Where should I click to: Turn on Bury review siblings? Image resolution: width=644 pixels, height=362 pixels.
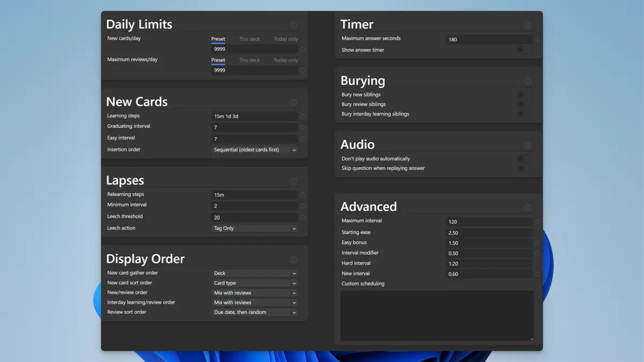click(524, 104)
